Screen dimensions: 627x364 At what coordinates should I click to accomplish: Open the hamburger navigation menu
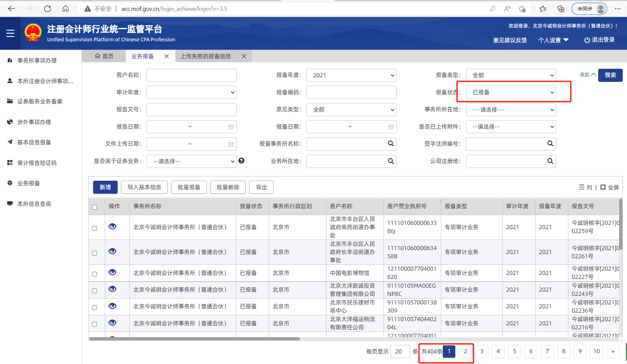(x=10, y=33)
